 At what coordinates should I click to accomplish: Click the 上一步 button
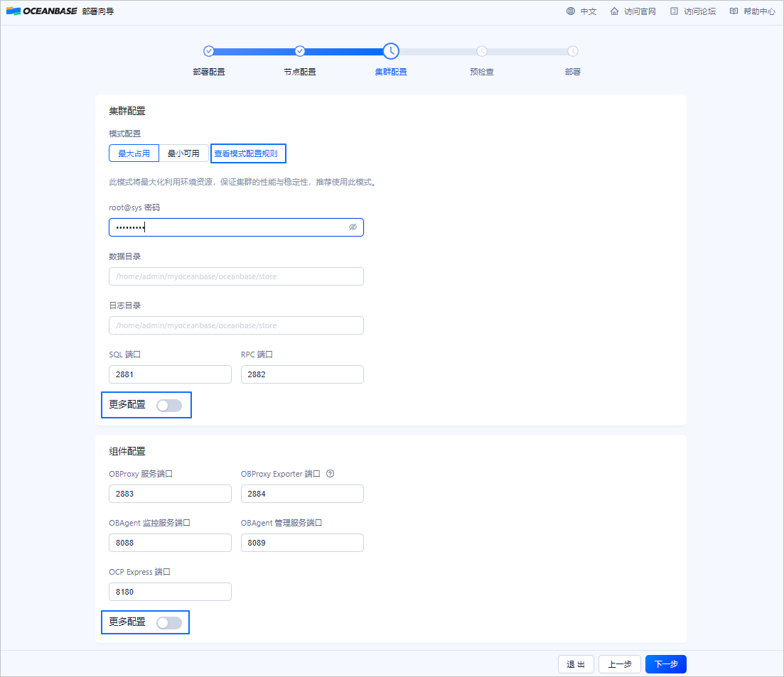pos(619,664)
